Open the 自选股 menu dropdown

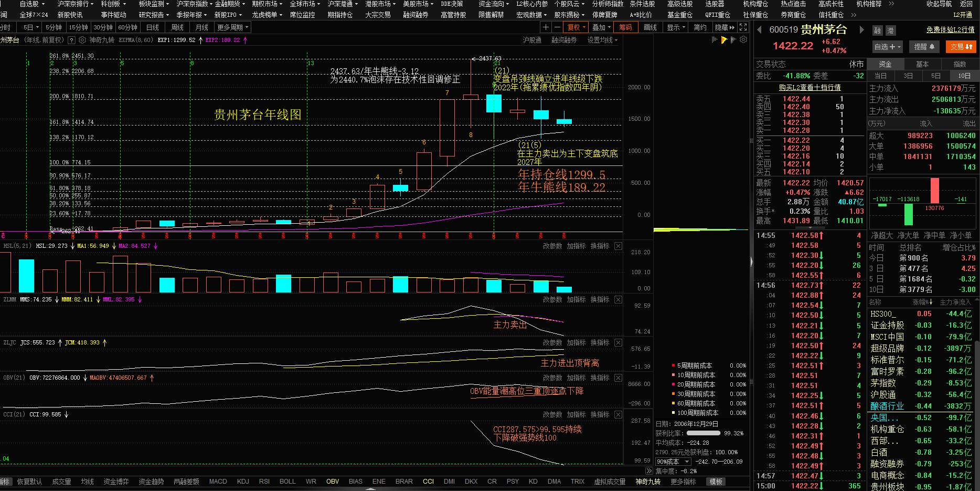[31, 4]
